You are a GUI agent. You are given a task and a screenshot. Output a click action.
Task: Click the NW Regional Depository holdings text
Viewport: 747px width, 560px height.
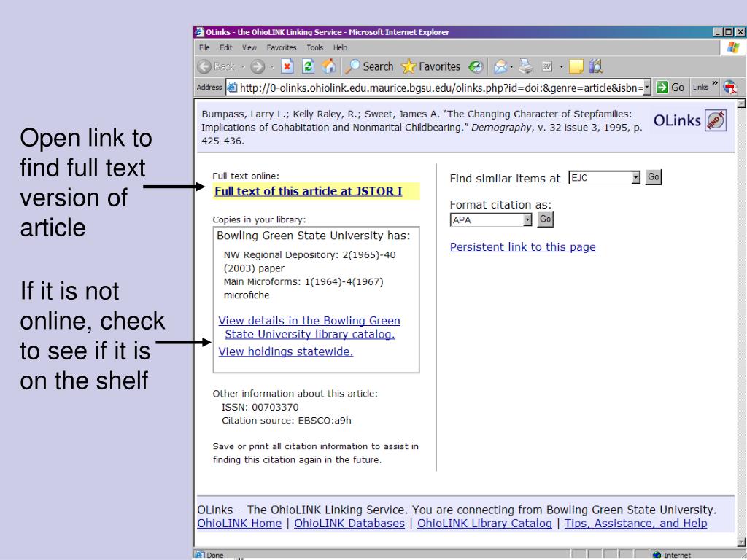(x=309, y=262)
